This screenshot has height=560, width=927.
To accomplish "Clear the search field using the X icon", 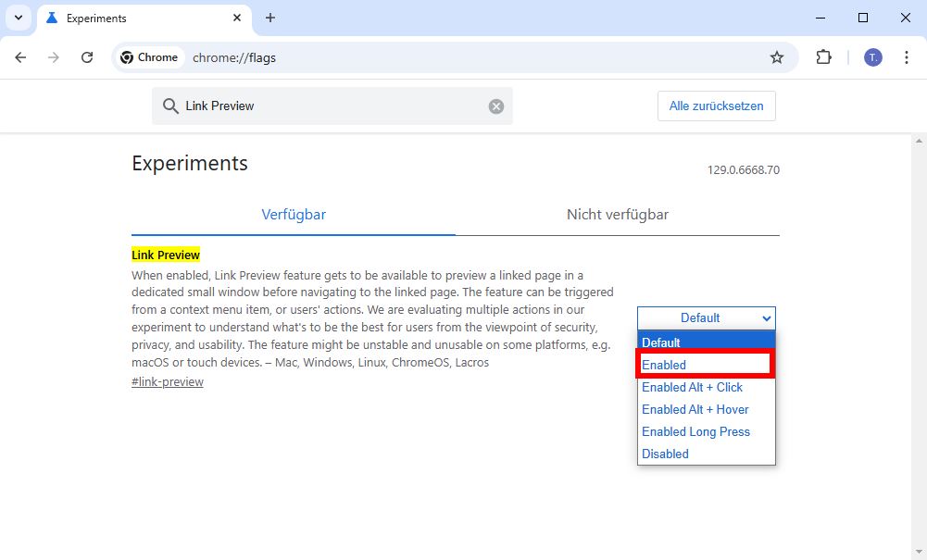I will (496, 106).
